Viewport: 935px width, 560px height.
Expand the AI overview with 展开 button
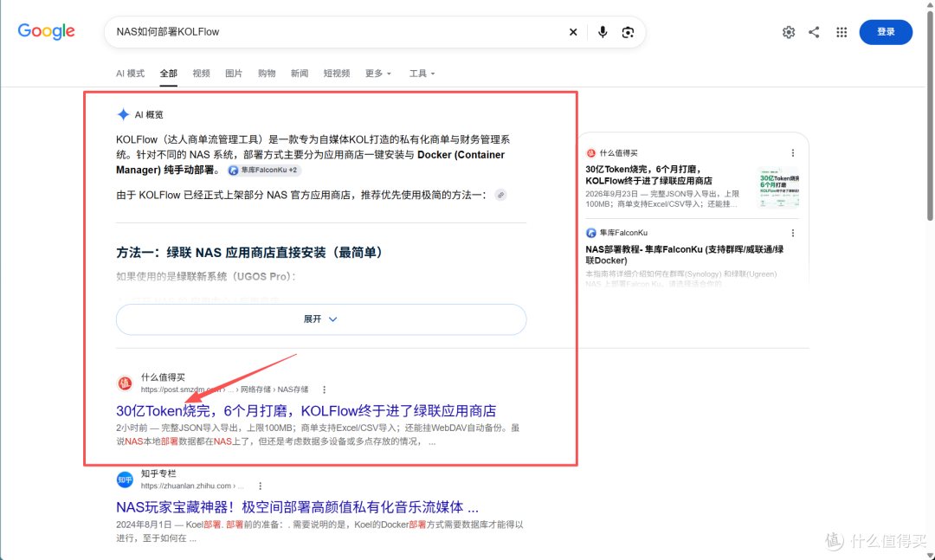[x=321, y=319]
